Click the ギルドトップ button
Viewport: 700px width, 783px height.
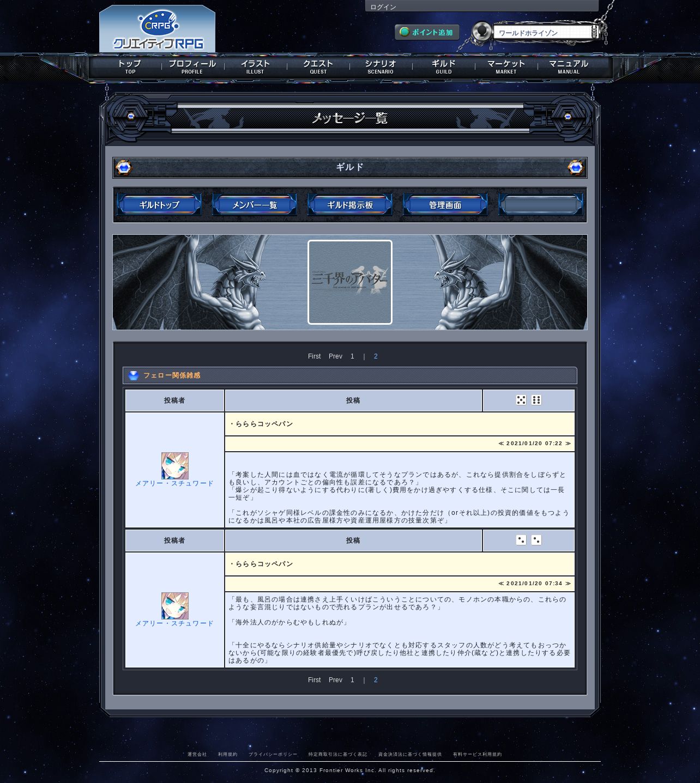pos(159,205)
